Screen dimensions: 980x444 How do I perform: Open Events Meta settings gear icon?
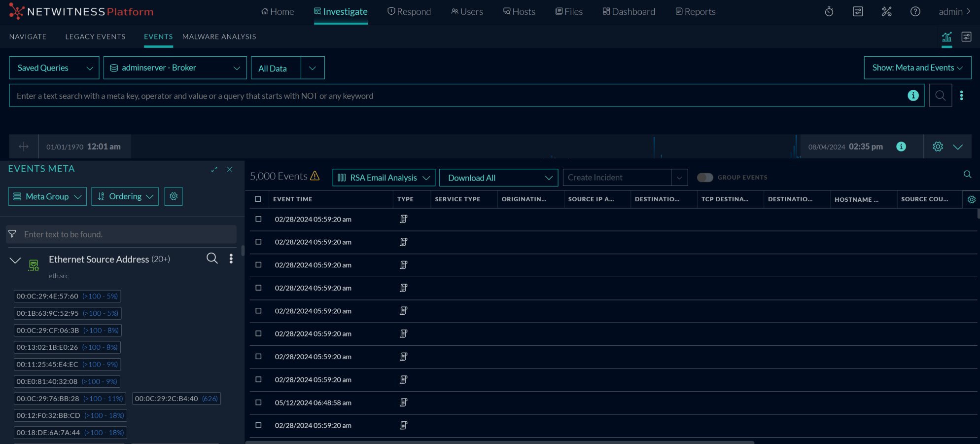coord(174,196)
